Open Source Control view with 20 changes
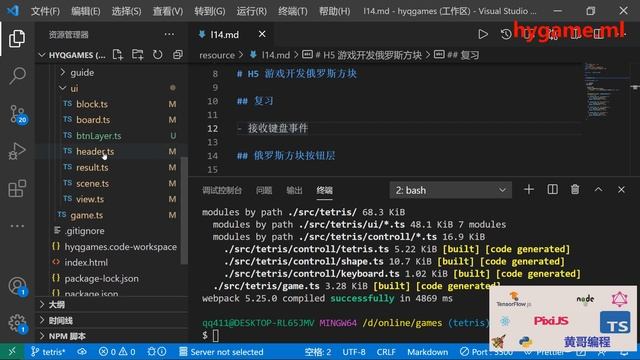The height and width of the screenshot is (360, 640). click(17, 114)
